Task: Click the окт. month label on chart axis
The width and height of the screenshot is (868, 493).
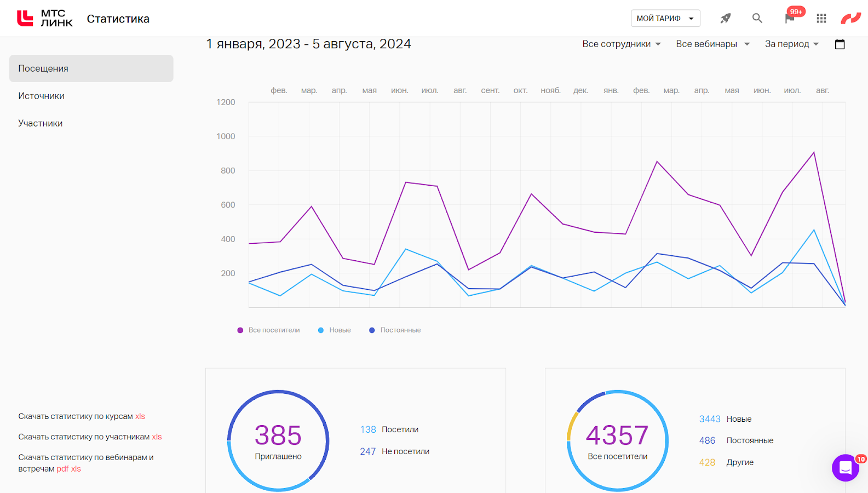Action: [521, 90]
